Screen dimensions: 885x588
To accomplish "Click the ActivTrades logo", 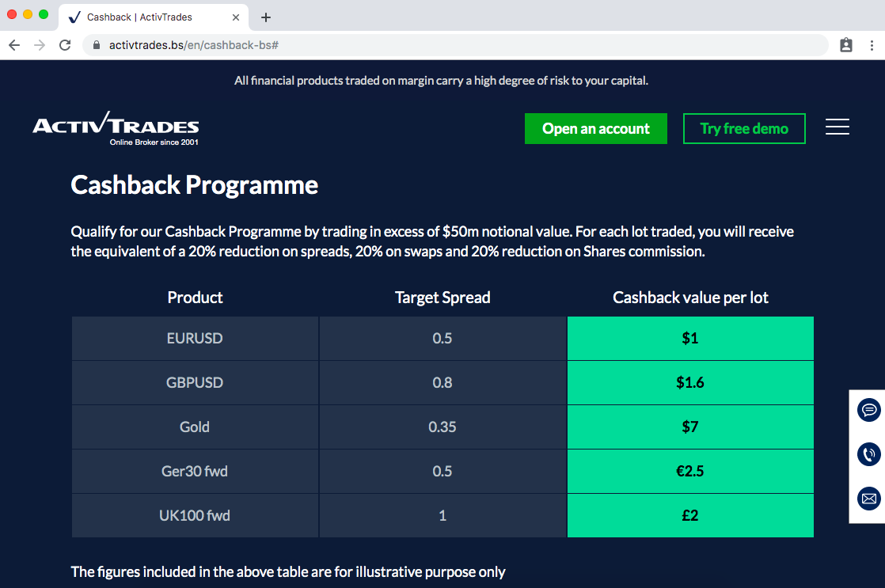I will tap(116, 129).
